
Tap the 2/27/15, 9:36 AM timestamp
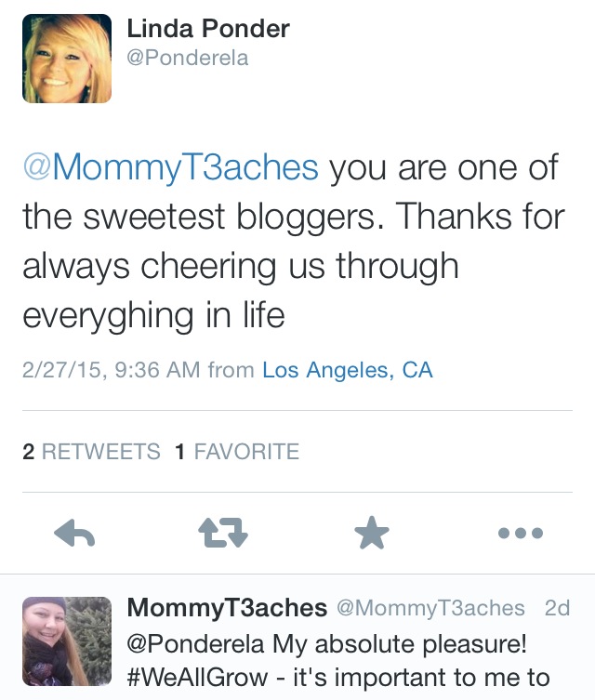tap(111, 370)
